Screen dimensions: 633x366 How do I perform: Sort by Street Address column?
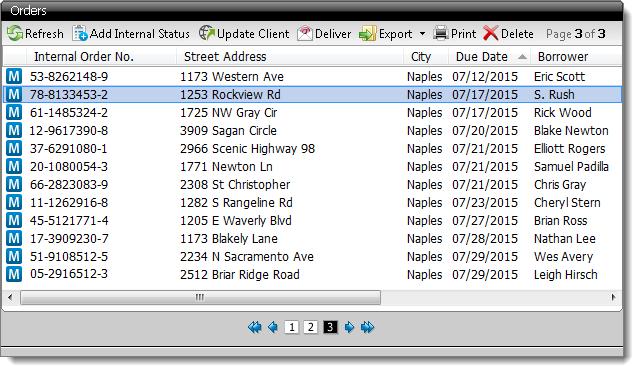(x=290, y=56)
